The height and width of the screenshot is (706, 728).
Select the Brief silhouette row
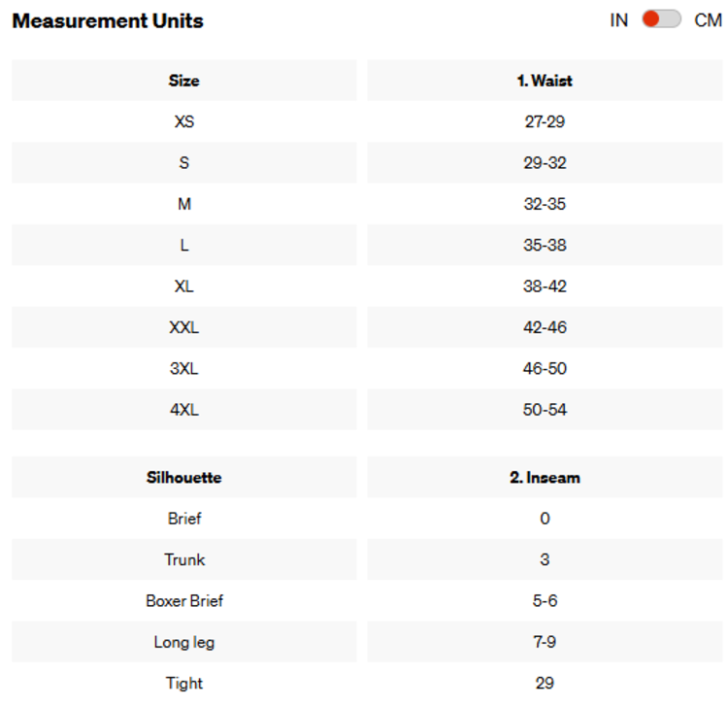coord(183,519)
